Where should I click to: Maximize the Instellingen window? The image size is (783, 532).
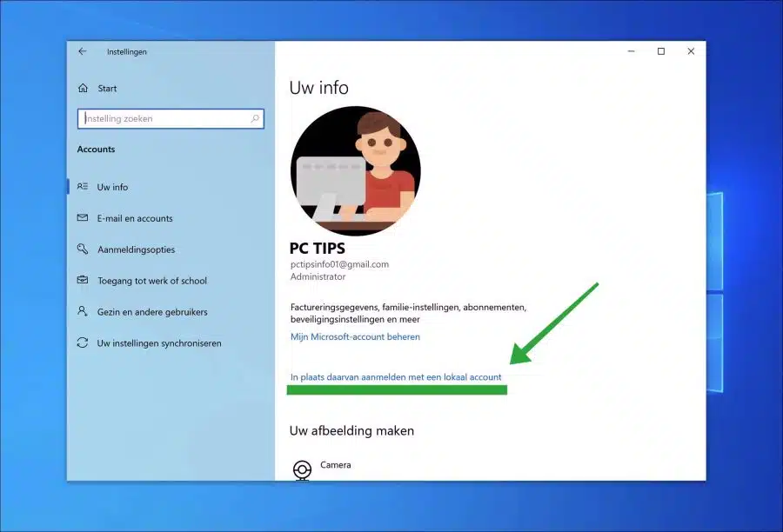click(x=661, y=51)
